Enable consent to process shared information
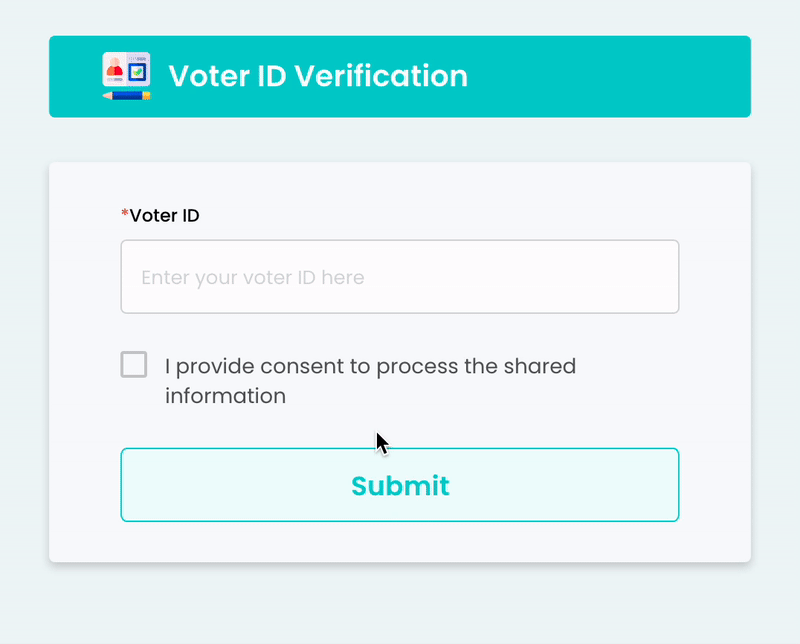Screen dimensions: 800x644 click(x=134, y=365)
